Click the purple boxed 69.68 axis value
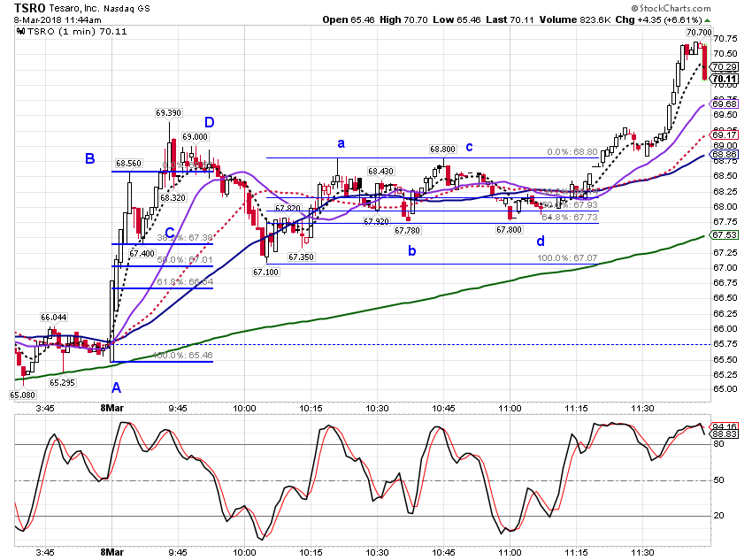The width and height of the screenshot is (752, 560). 725,104
